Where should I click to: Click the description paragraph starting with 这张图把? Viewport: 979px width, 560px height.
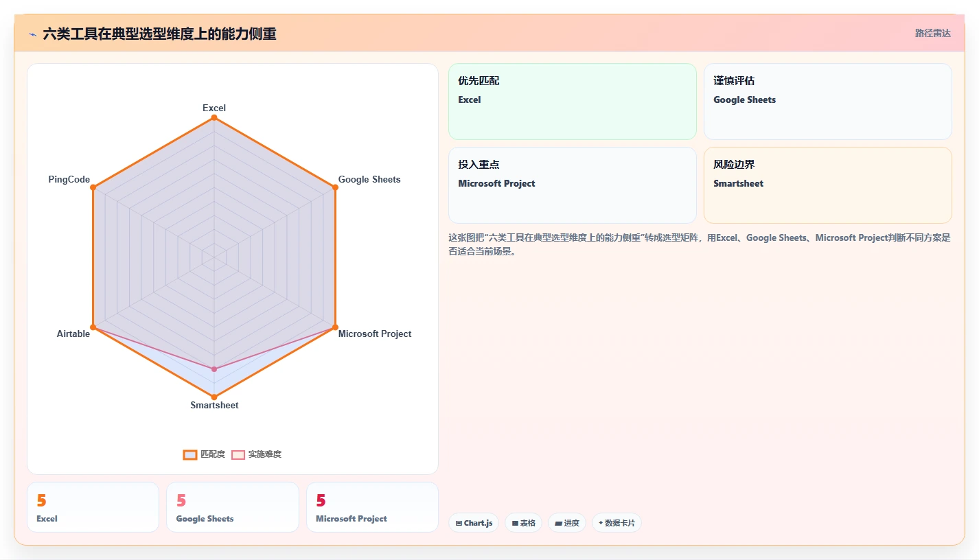click(x=700, y=244)
